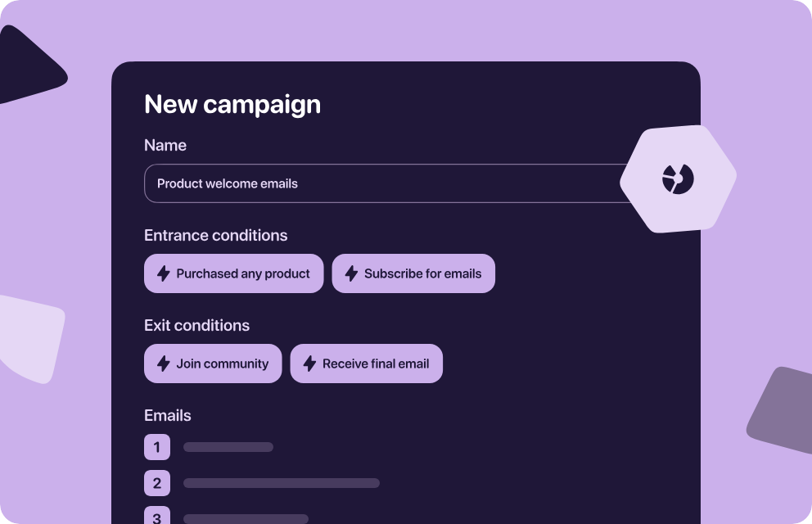Pick the Receive final email exit condition
Screen dimensions: 812x524
click(x=366, y=364)
